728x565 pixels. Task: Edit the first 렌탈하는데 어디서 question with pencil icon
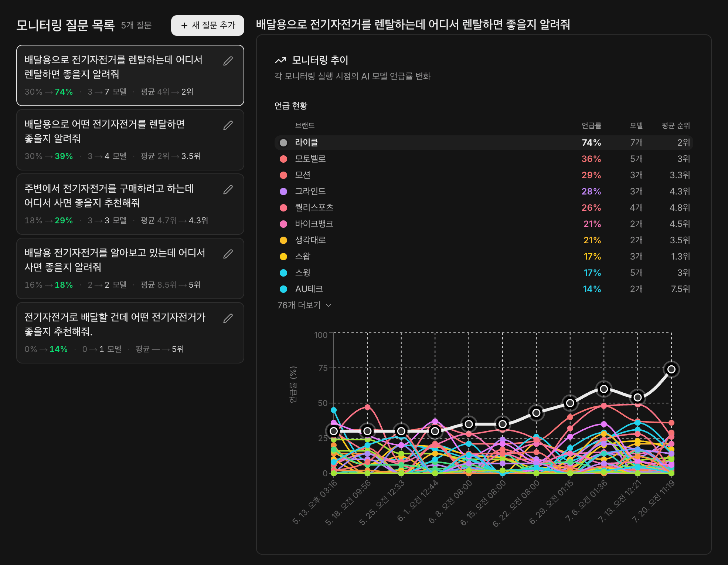[228, 61]
